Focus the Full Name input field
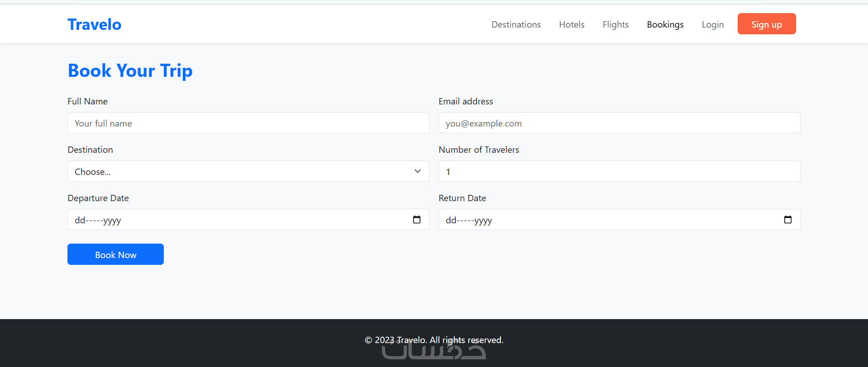This screenshot has width=868, height=367. (248, 123)
